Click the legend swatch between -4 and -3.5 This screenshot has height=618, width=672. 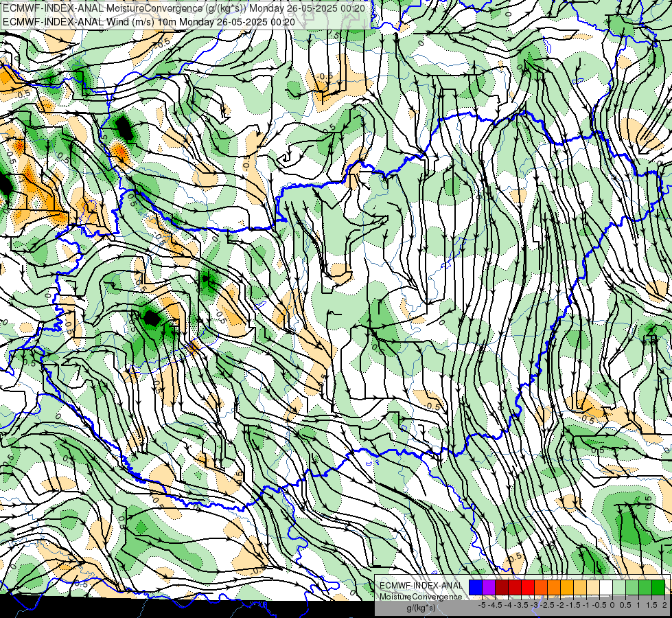[515, 587]
